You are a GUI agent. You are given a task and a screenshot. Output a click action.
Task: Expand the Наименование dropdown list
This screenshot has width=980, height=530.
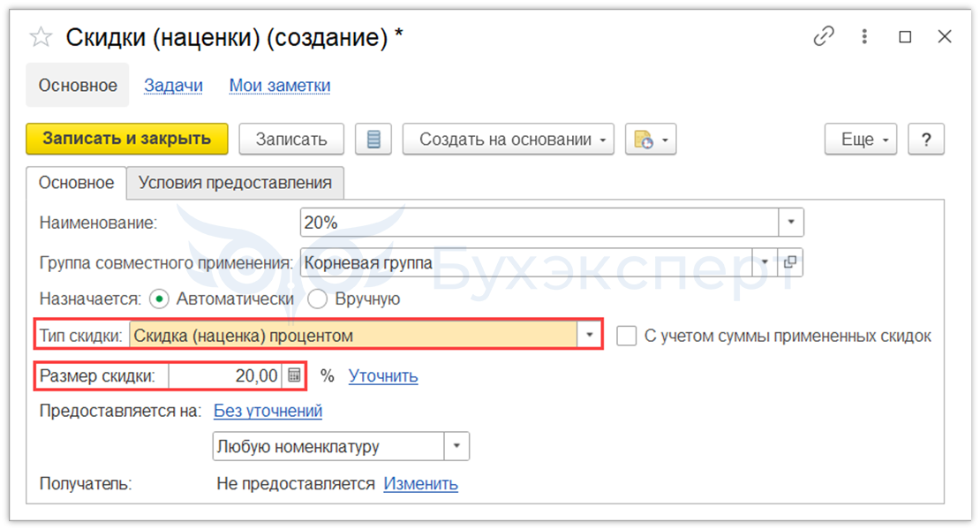791,223
